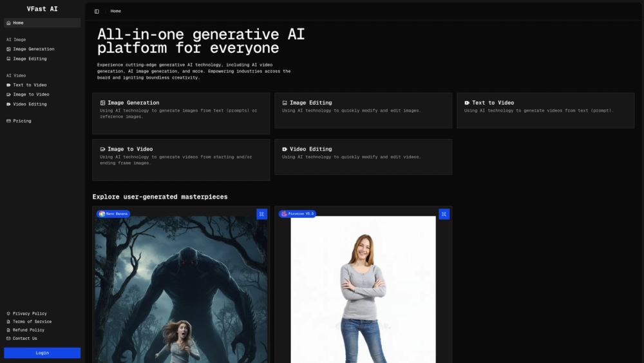Click the Nano Banana model badge
Viewport: 644px width, 363px height.
113,214
